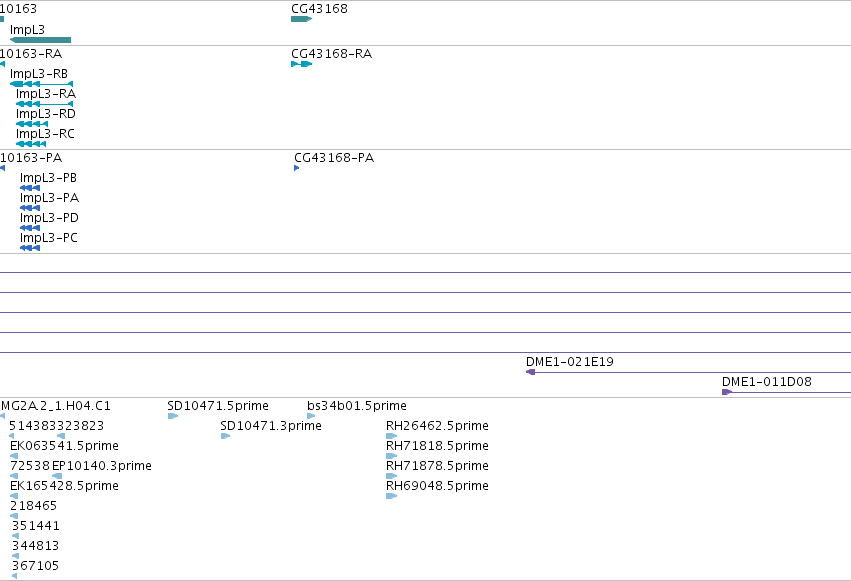Viewport: 851px width, 581px height.
Task: Choose the RH69048.5prime EST
Action: 391,496
